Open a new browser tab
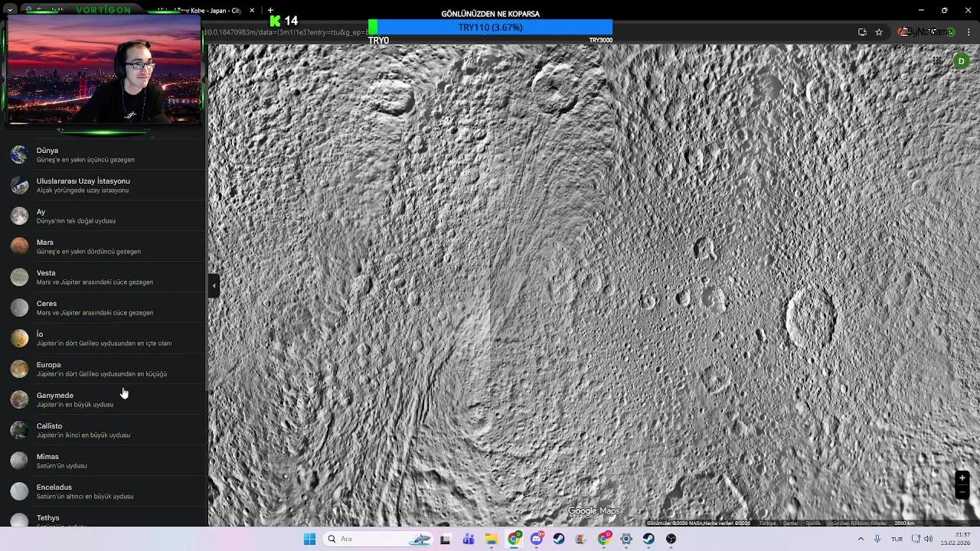Image resolution: width=980 pixels, height=551 pixels. pos(270,11)
